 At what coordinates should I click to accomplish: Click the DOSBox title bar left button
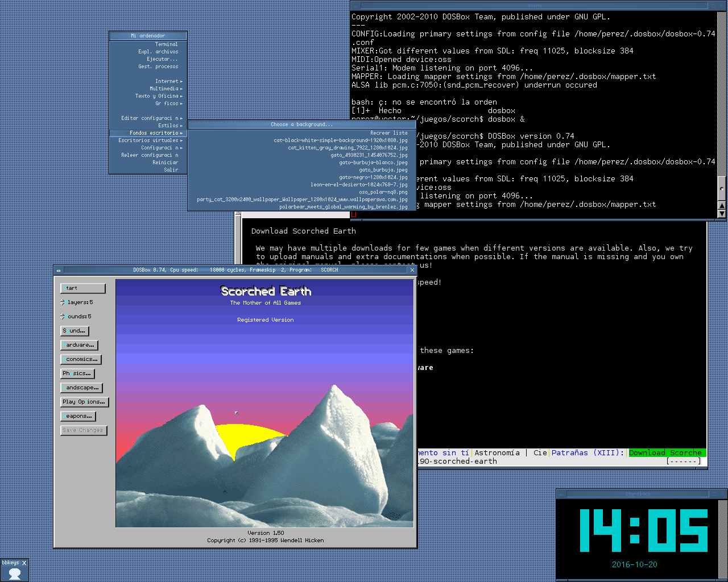[x=59, y=270]
